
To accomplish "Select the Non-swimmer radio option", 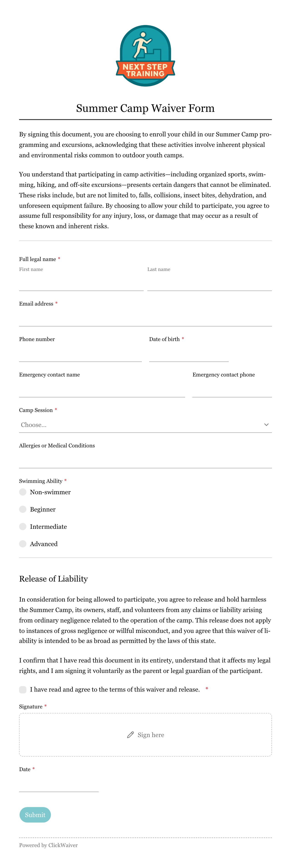I will coord(23,492).
